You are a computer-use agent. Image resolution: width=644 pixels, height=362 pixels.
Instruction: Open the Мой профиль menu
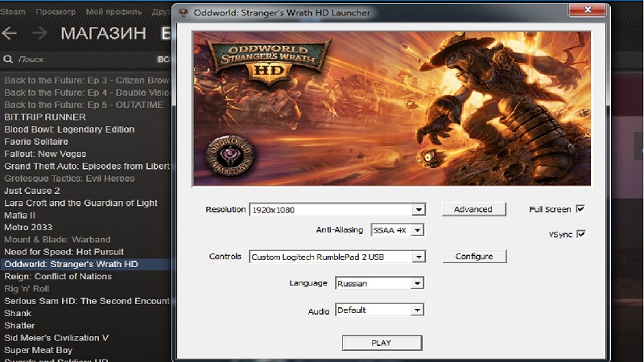(x=114, y=12)
